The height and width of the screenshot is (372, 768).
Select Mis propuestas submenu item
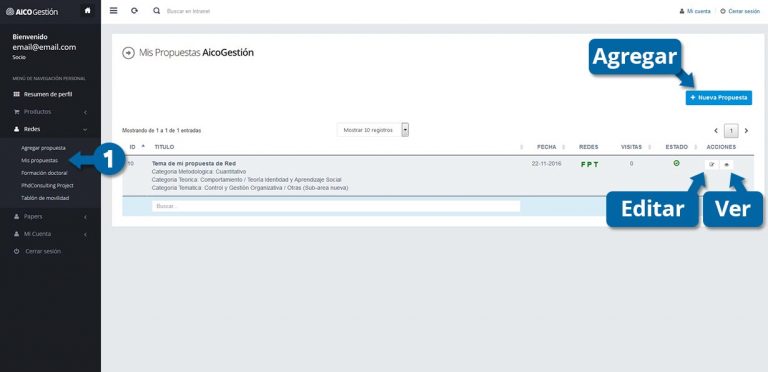pos(39,160)
